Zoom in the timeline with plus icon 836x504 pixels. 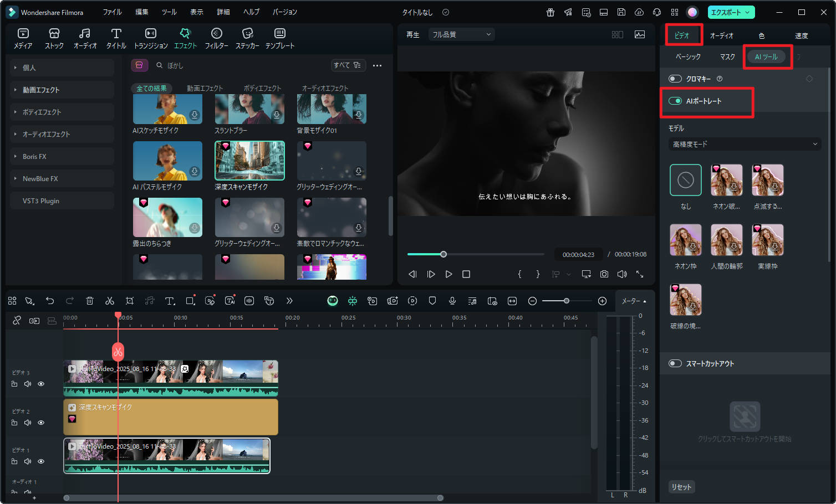[x=602, y=301]
